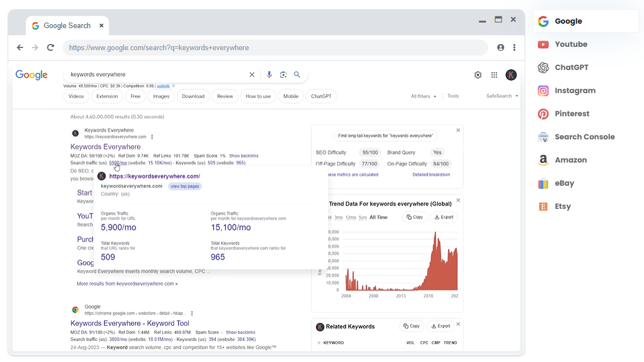Clear the search box with X icon
The image size is (644, 362).
tap(252, 74)
